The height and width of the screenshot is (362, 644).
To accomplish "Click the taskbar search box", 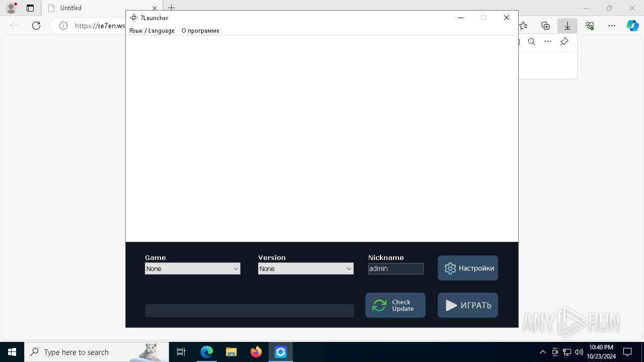I will tap(97, 352).
